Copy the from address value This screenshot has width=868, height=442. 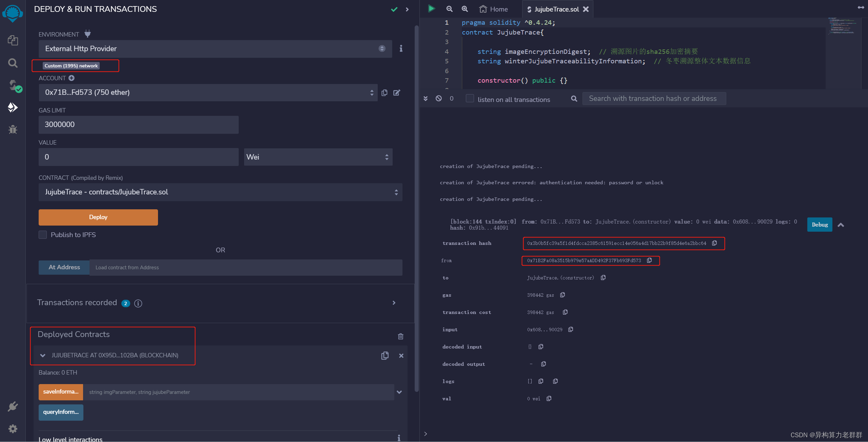coord(649,260)
